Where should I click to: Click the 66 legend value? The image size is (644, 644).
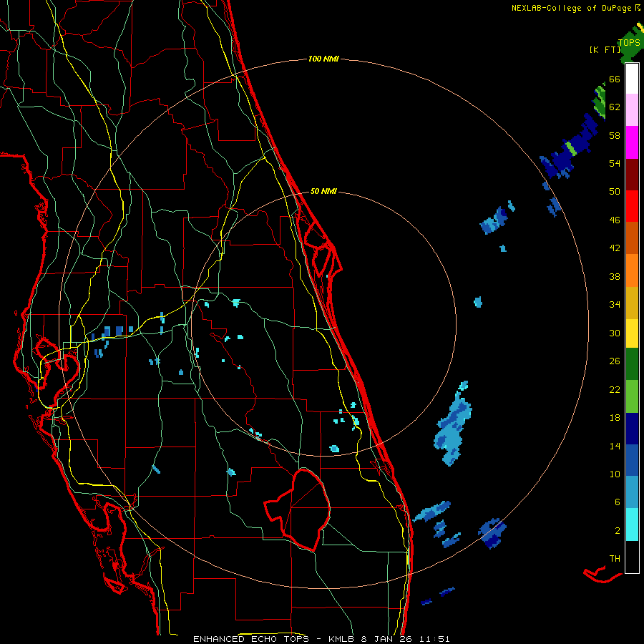(615, 79)
